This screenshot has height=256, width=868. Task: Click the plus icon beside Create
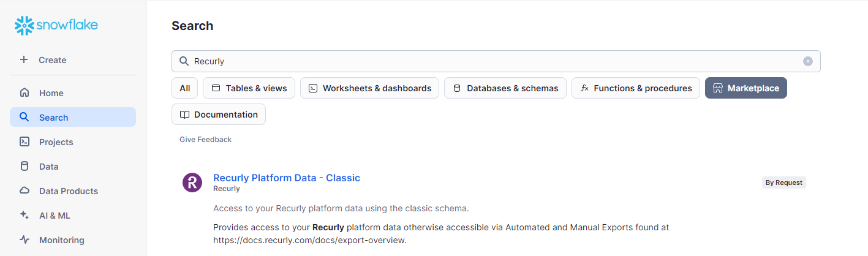click(x=24, y=59)
